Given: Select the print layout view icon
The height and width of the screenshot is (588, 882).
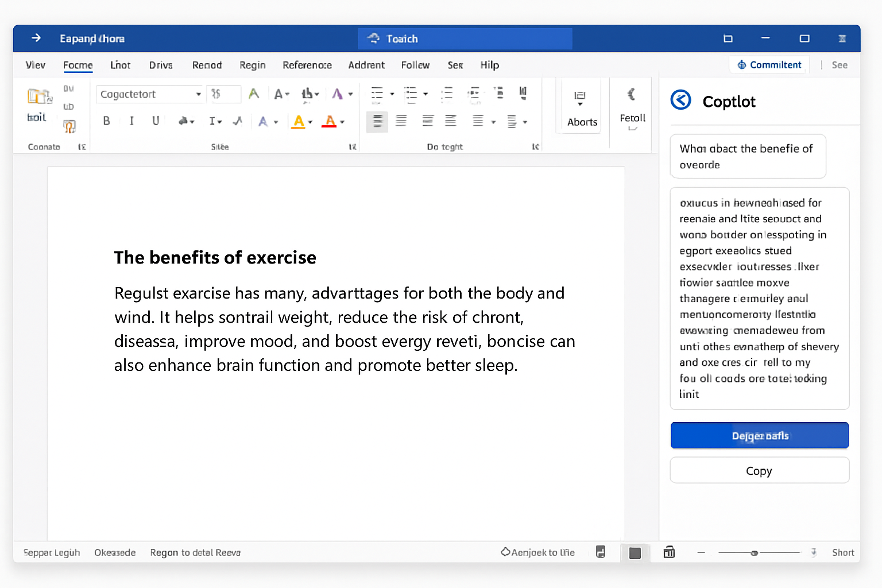Looking at the screenshot, I should 635,553.
